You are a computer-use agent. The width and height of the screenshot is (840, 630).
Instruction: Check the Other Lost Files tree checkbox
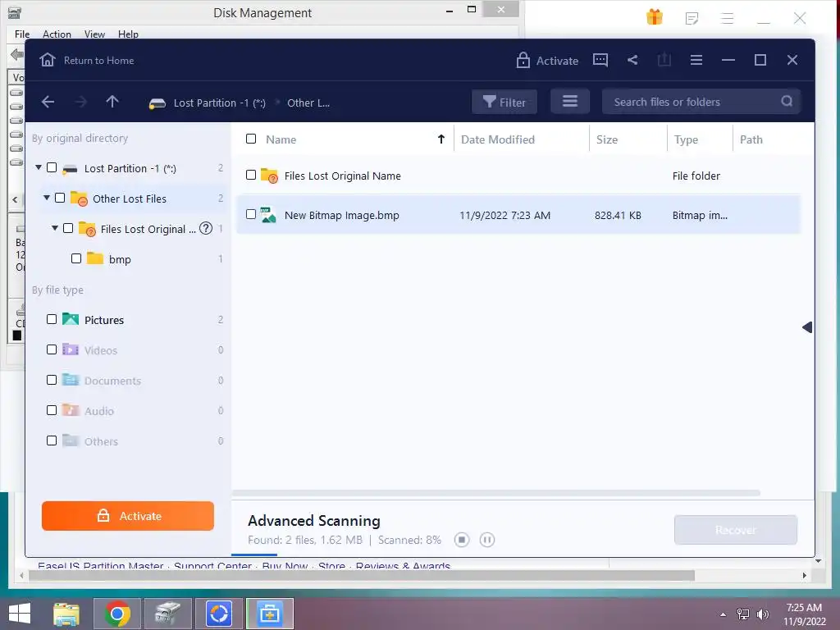tap(60, 199)
